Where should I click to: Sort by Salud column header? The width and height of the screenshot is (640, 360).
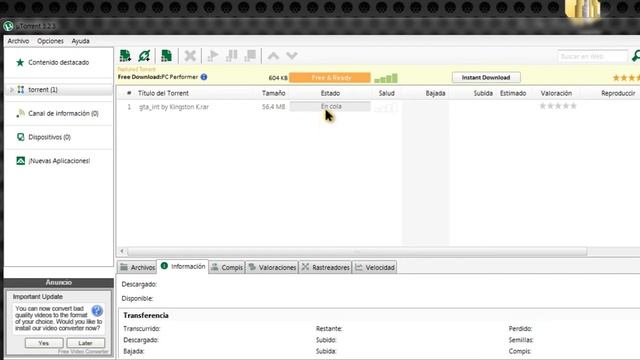tap(387, 93)
